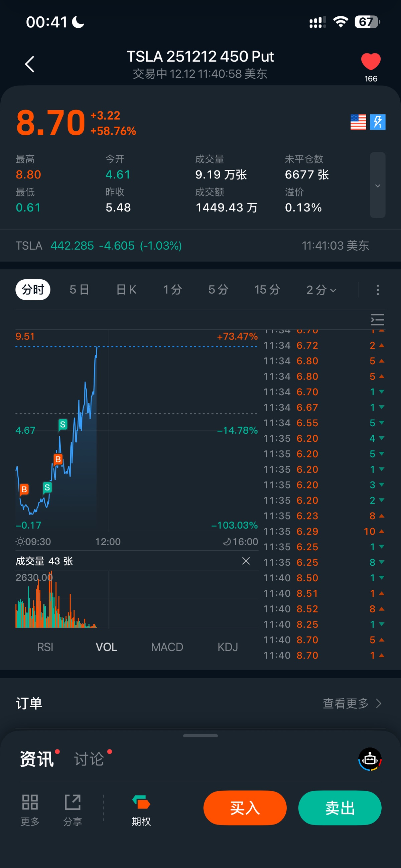Tap the red heart favorite icon

point(371,62)
